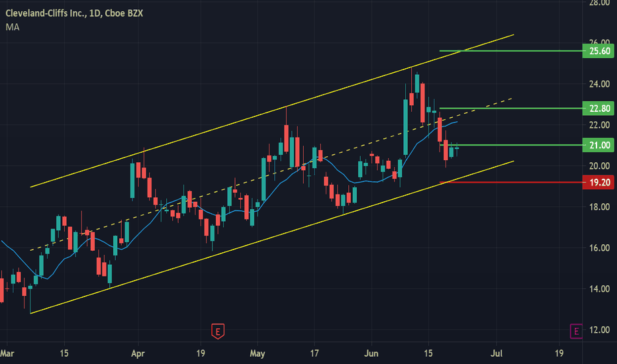Select the 19.20 red price label

598,182
